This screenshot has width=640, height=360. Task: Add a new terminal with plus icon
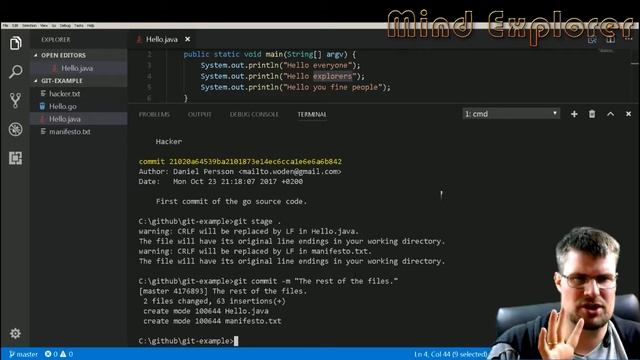tap(574, 114)
